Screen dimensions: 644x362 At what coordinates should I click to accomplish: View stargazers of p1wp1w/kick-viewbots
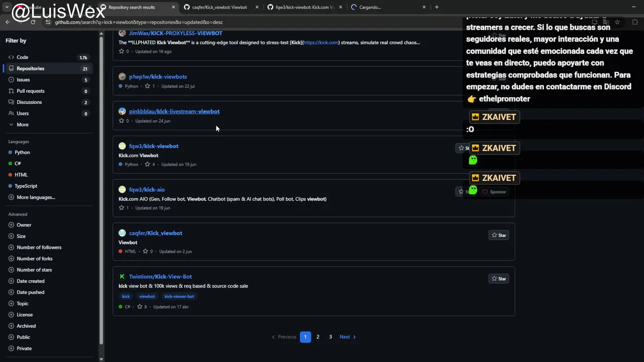point(150,86)
